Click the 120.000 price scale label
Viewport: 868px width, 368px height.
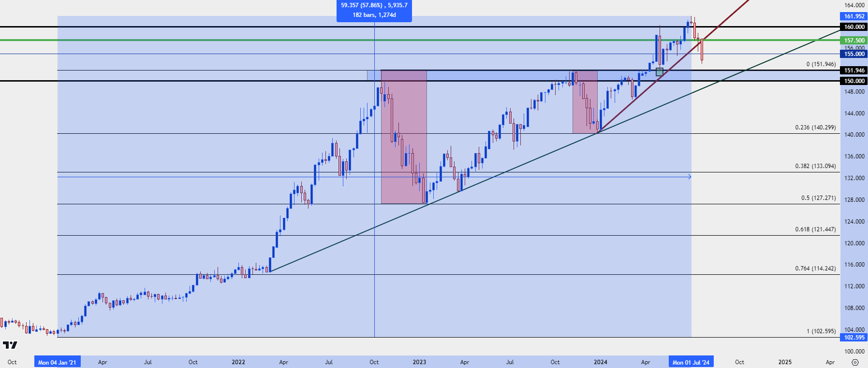[854, 243]
